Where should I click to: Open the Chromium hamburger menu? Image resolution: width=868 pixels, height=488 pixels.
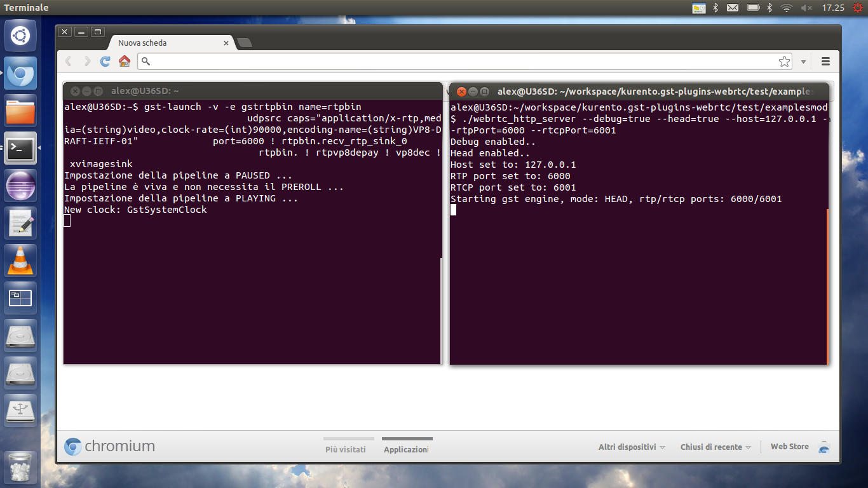[826, 61]
